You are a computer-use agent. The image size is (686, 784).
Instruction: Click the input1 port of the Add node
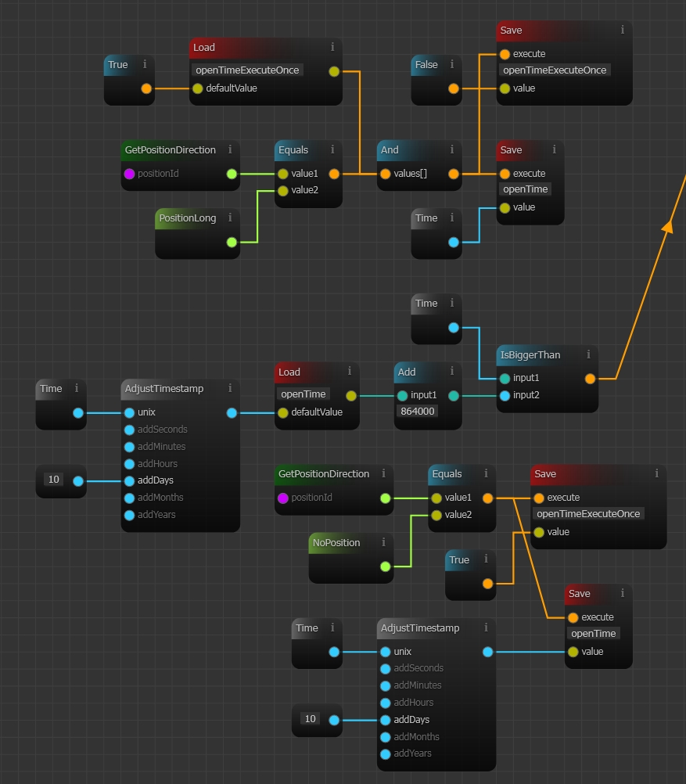[x=402, y=395]
